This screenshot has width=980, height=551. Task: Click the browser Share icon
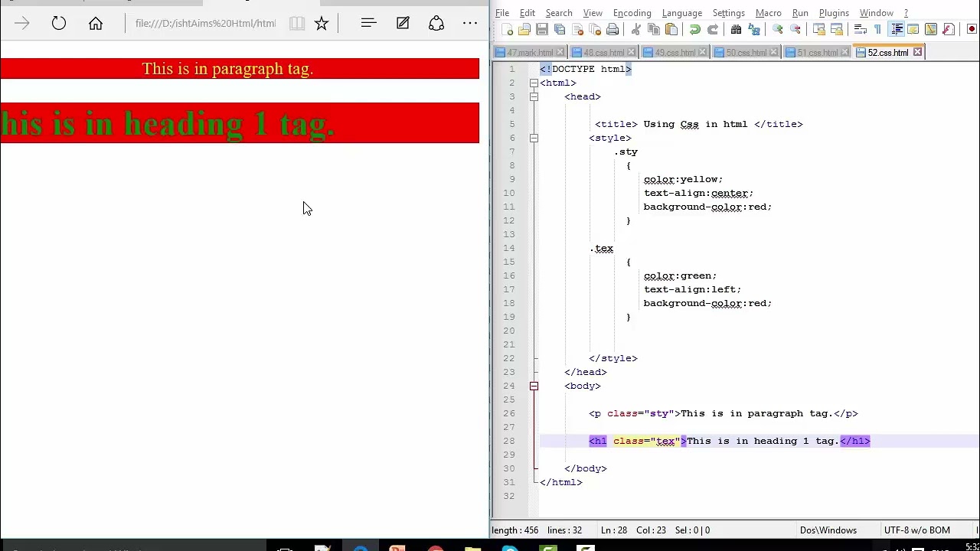click(436, 24)
